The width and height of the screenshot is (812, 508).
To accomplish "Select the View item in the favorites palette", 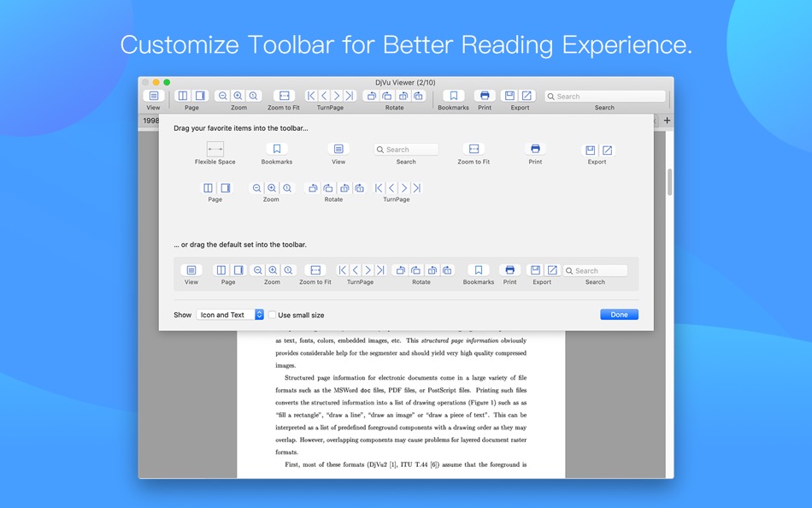I will pos(338,150).
